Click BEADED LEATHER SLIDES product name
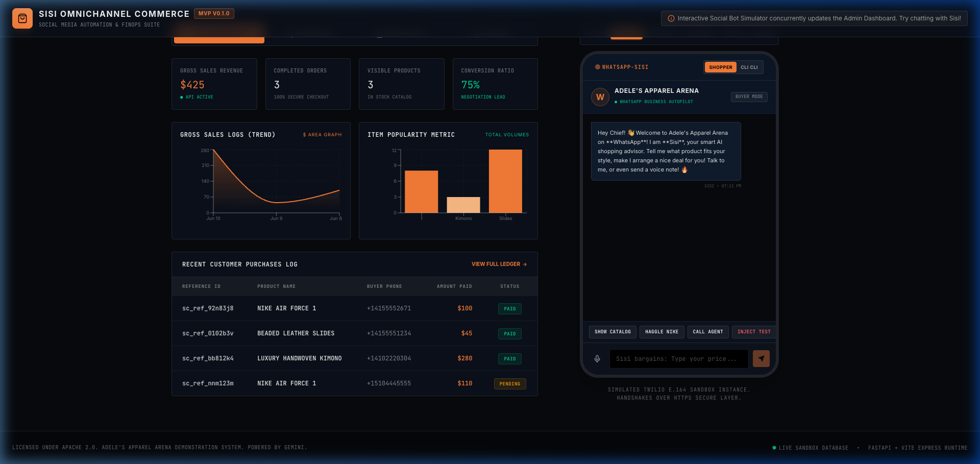 click(296, 333)
